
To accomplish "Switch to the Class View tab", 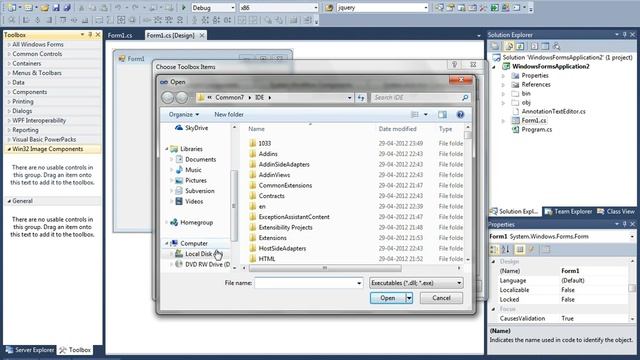I will point(616,211).
